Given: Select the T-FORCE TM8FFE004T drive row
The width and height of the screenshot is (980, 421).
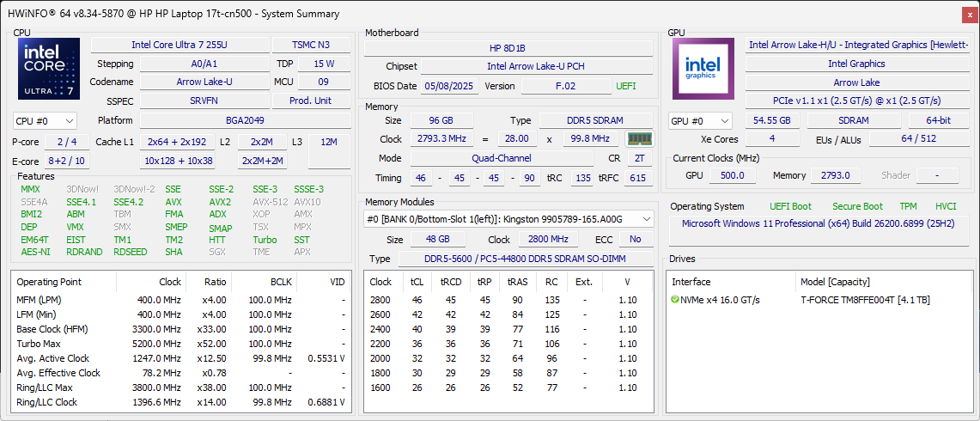Looking at the screenshot, I should pyautogui.click(x=865, y=300).
